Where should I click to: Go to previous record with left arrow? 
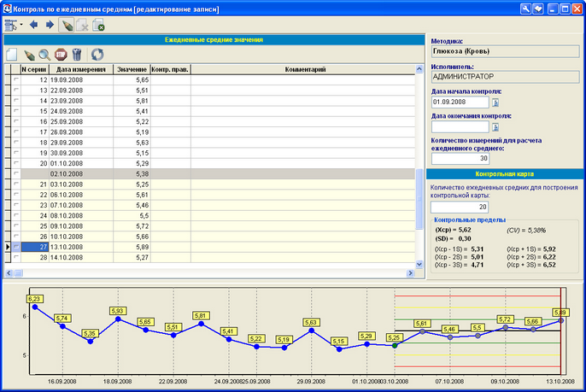[33, 25]
